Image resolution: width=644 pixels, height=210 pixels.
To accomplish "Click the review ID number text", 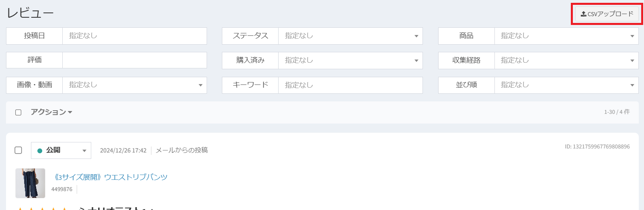I will point(597,147).
